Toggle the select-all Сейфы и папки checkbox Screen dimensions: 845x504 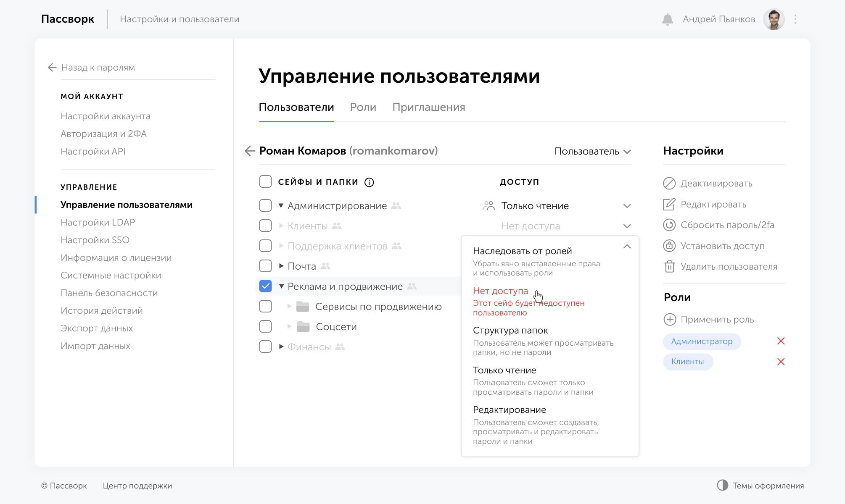[x=265, y=182]
